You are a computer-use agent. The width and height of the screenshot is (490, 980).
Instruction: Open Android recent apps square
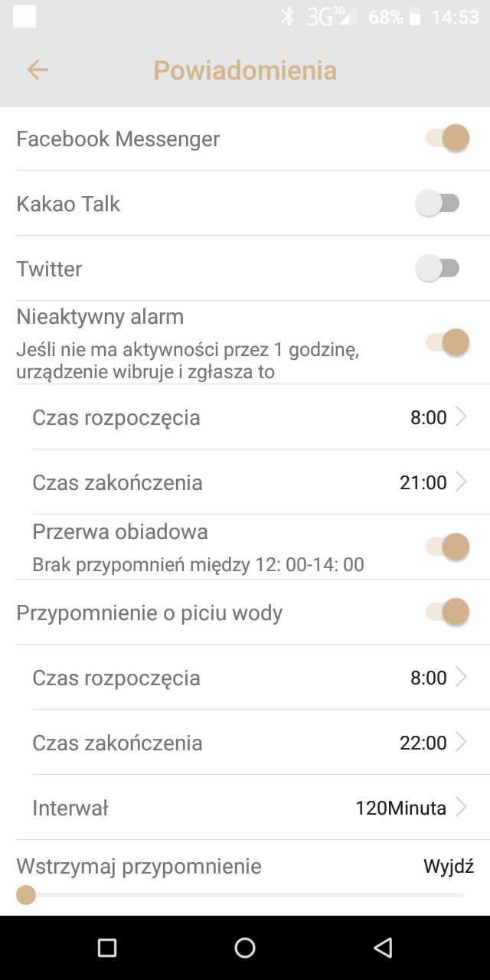pos(107,948)
